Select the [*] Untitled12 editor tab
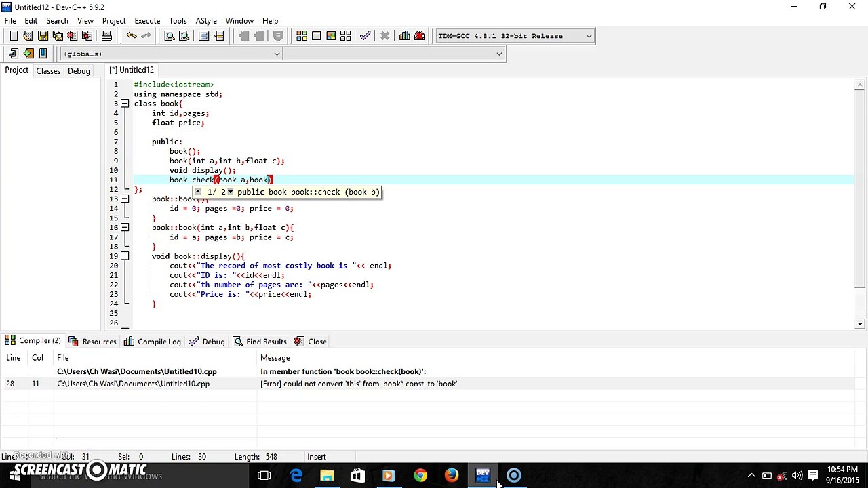Screen dimensions: 868x488 pyautogui.click(x=132, y=70)
